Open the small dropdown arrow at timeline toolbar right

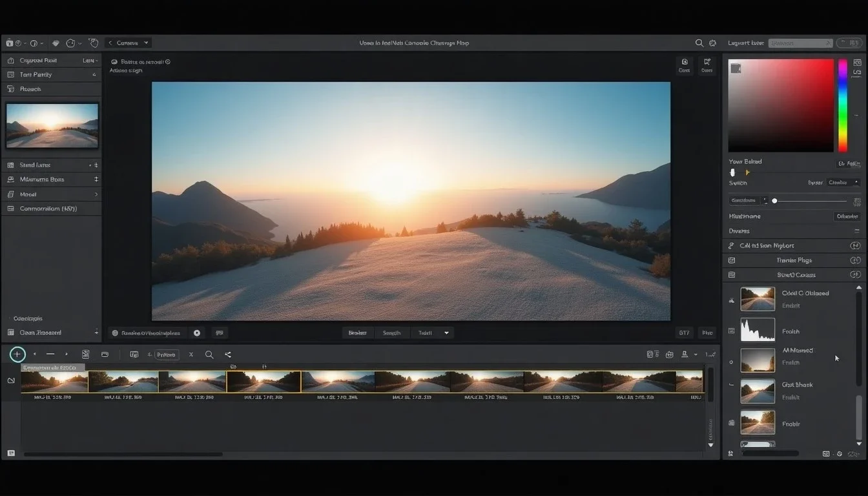(x=696, y=355)
